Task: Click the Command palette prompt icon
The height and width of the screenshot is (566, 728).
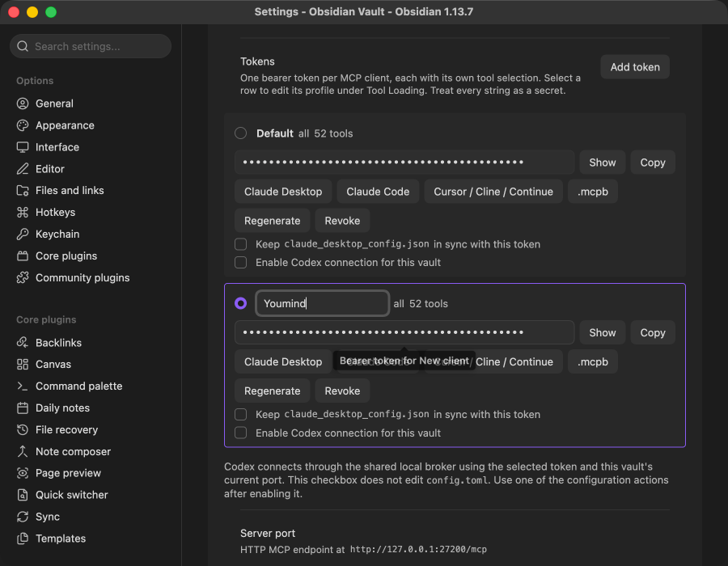Action: tap(23, 386)
